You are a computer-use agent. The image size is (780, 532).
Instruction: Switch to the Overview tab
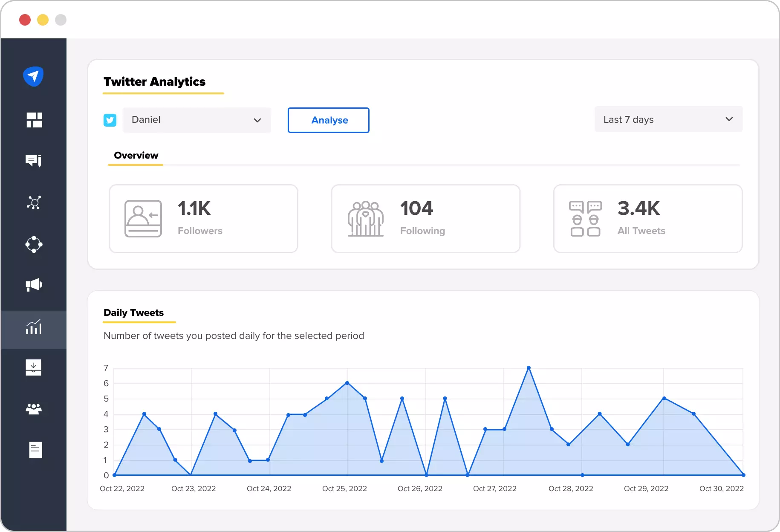(136, 156)
